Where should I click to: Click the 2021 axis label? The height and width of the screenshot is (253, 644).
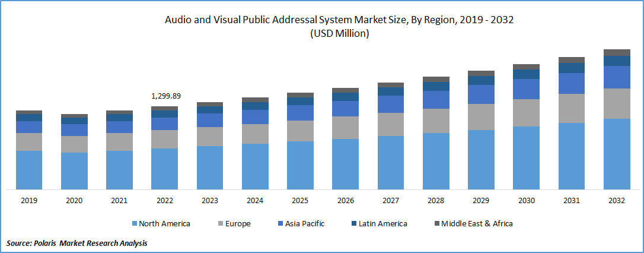click(120, 201)
